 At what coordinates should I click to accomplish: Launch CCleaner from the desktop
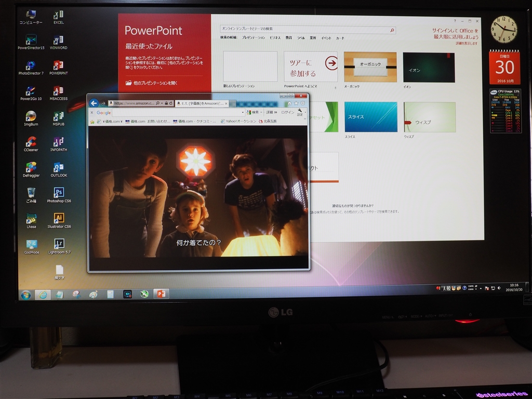coord(31,144)
